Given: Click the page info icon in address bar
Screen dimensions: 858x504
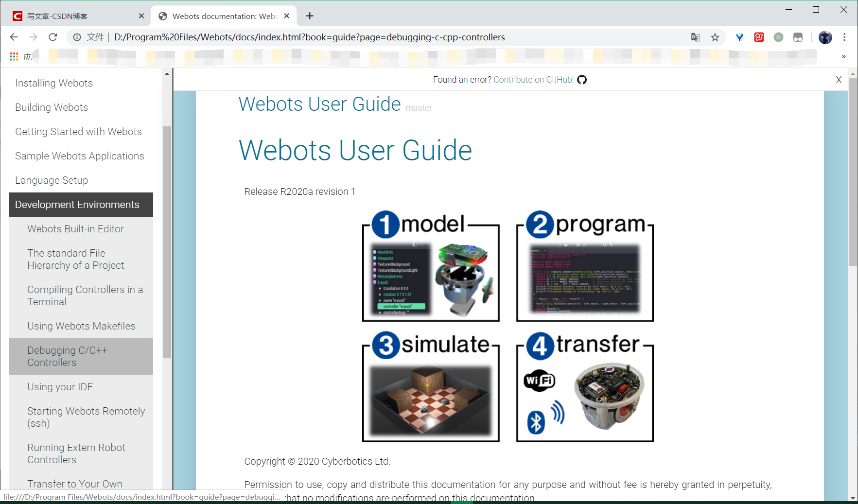Looking at the screenshot, I should click(x=77, y=37).
